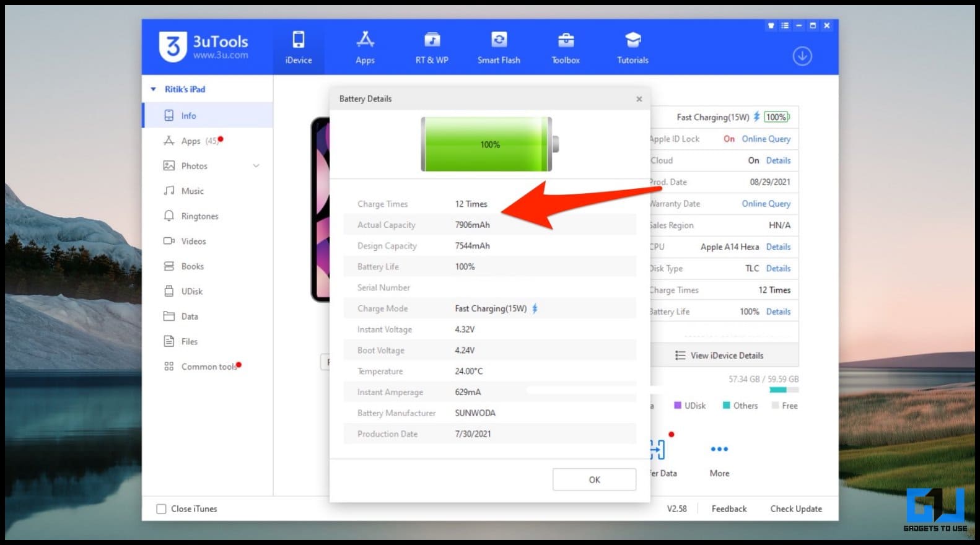Select Files in the sidebar
The image size is (980, 545).
point(208,341)
